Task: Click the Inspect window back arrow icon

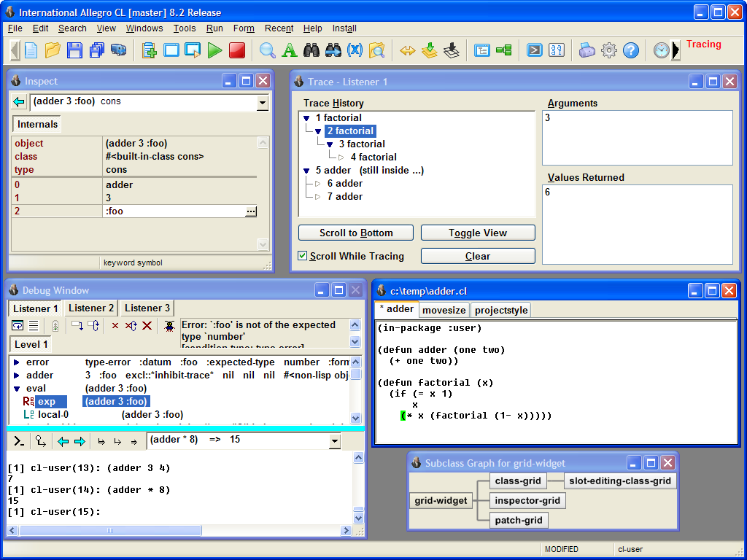Action: point(19,102)
